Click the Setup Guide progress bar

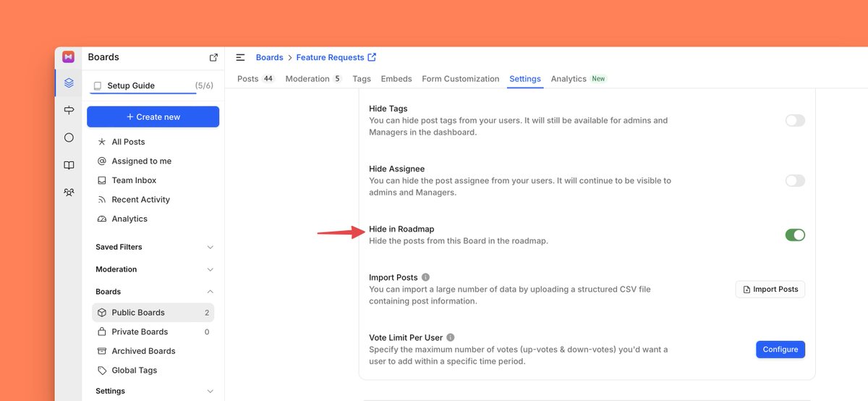143,93
